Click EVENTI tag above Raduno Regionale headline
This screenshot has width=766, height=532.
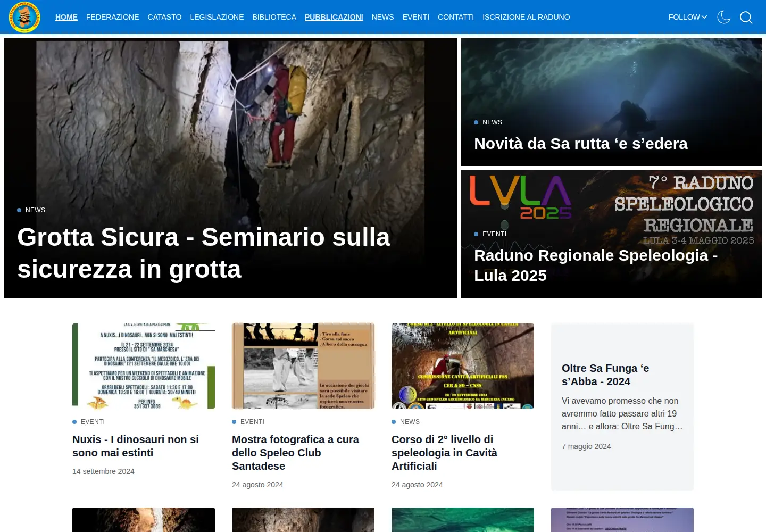tap(494, 234)
